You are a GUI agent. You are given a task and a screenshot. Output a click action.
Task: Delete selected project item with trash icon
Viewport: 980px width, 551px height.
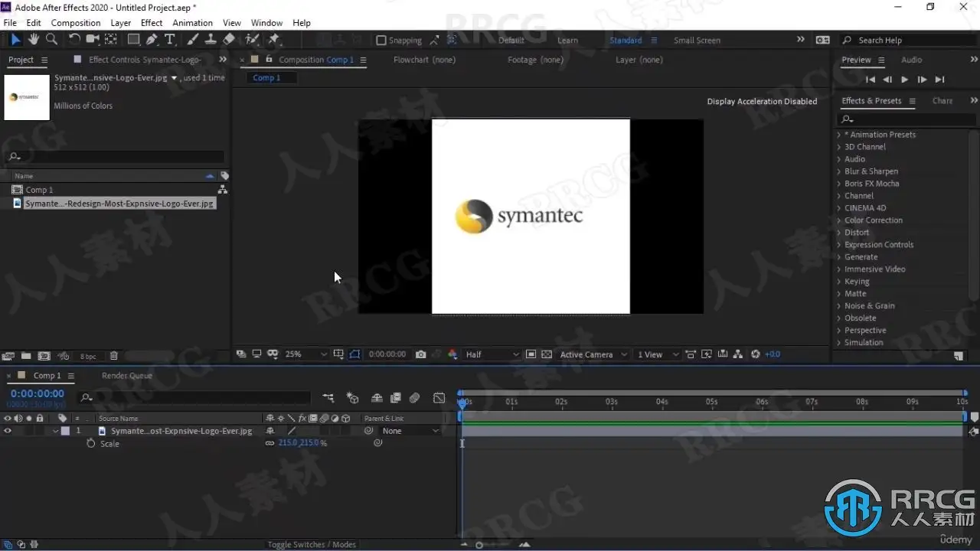click(114, 356)
